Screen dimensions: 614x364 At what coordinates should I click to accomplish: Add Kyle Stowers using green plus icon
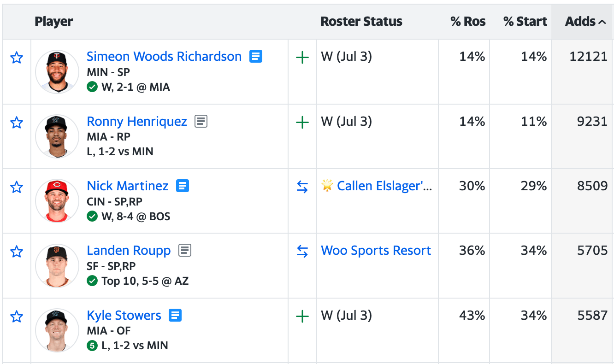302,317
